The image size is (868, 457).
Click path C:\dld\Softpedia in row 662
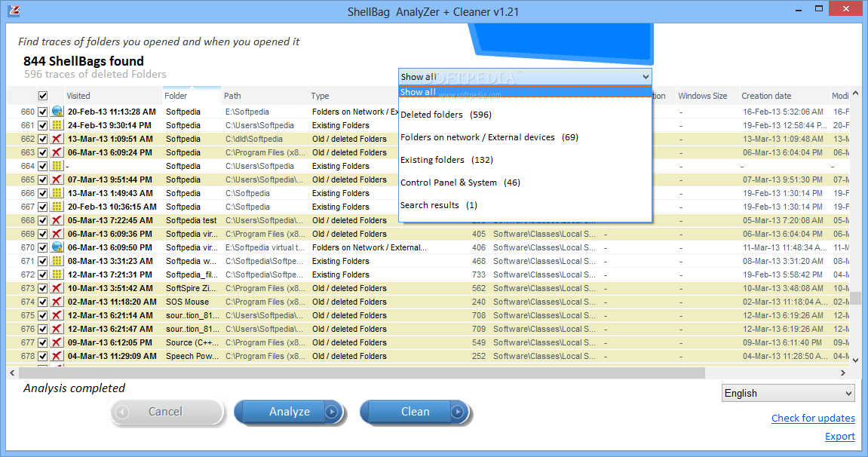click(x=254, y=139)
